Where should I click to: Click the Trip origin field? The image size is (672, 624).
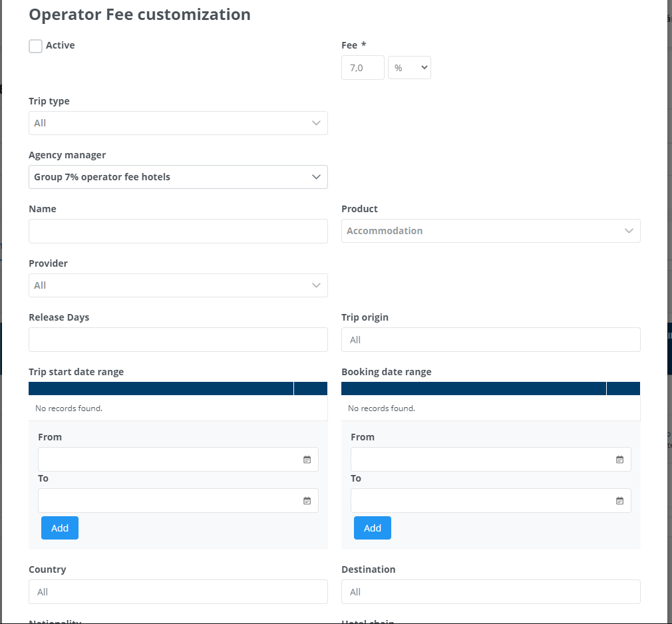[x=490, y=340]
